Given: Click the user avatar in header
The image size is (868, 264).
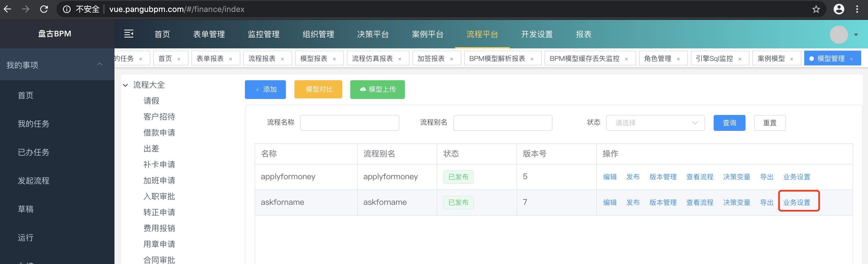Looking at the screenshot, I should coord(839,34).
